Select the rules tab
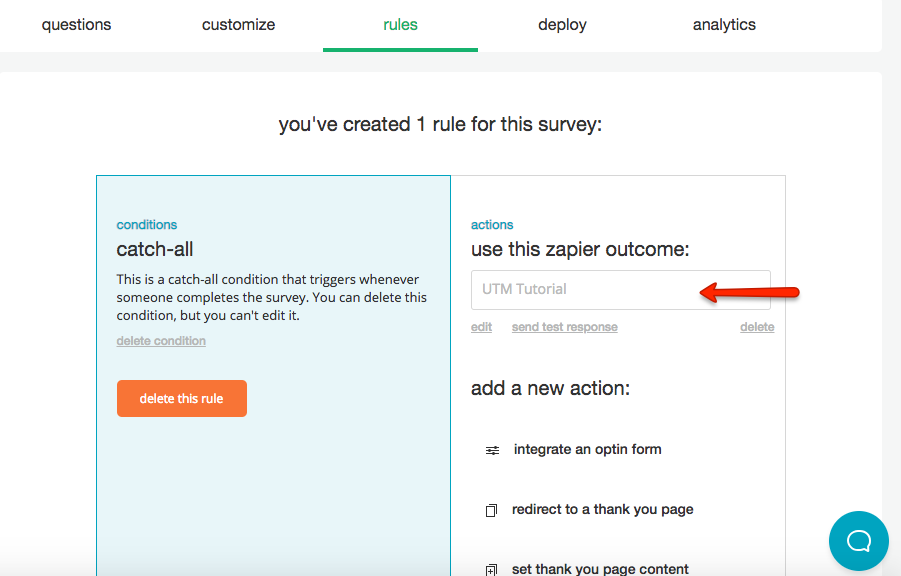Screen dimensions: 901x576 (x=400, y=25)
